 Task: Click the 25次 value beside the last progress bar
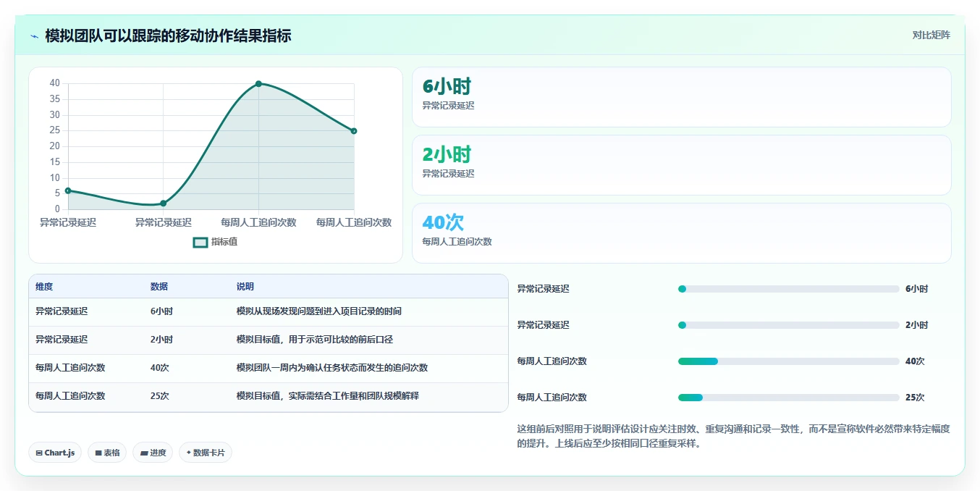coord(915,398)
